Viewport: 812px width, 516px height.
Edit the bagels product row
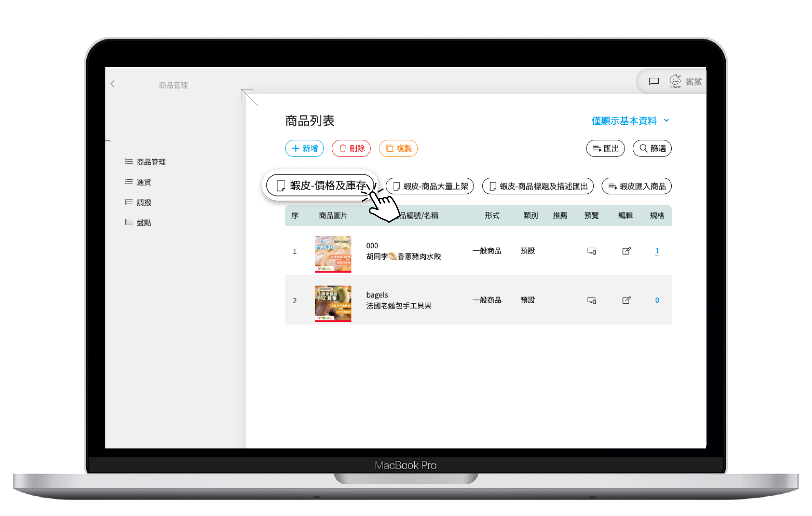tap(626, 300)
